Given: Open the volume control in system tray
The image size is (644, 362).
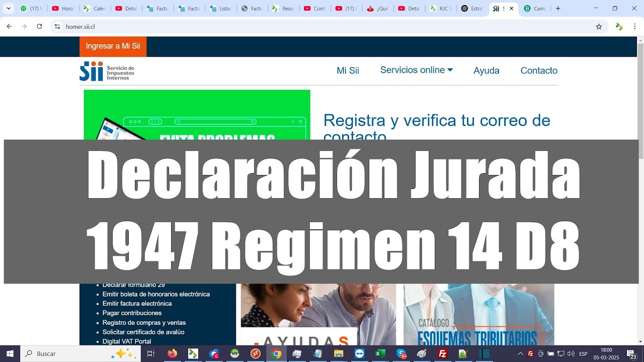Looking at the screenshot, I should pos(571,354).
